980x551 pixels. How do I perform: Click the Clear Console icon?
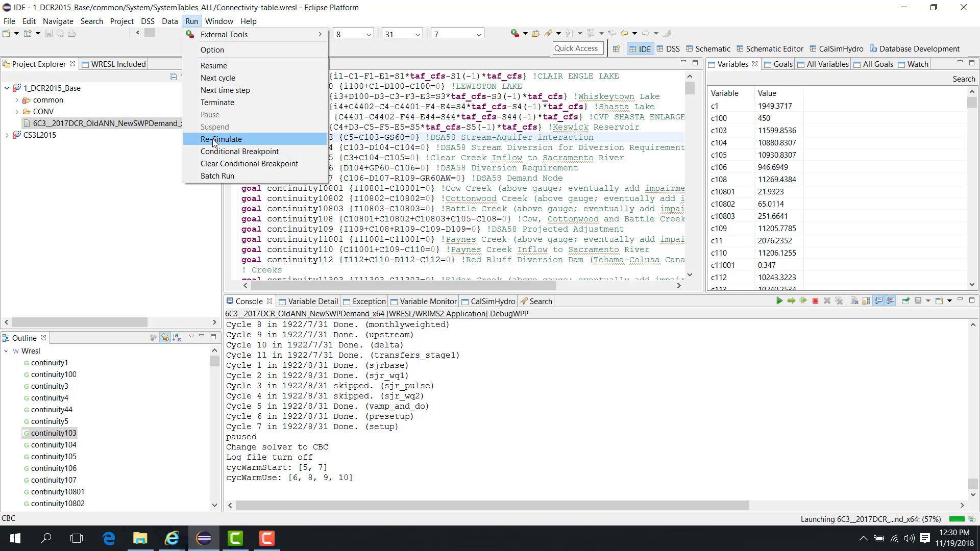tap(854, 301)
